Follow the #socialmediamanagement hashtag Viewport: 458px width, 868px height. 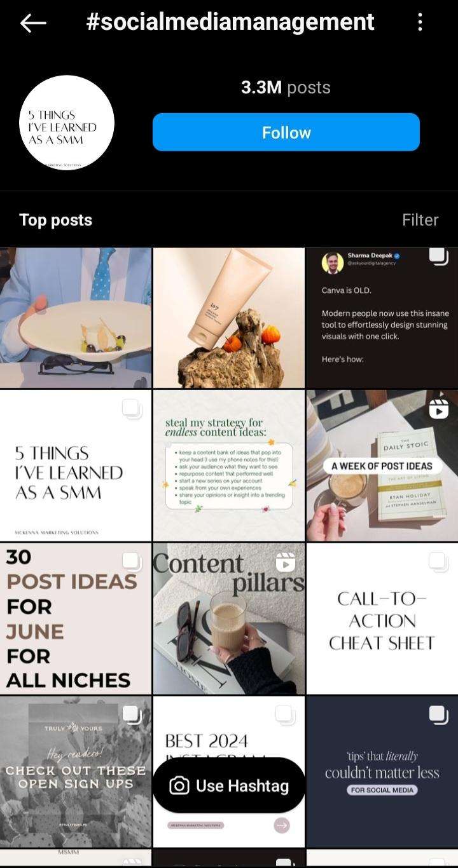pyautogui.click(x=286, y=132)
